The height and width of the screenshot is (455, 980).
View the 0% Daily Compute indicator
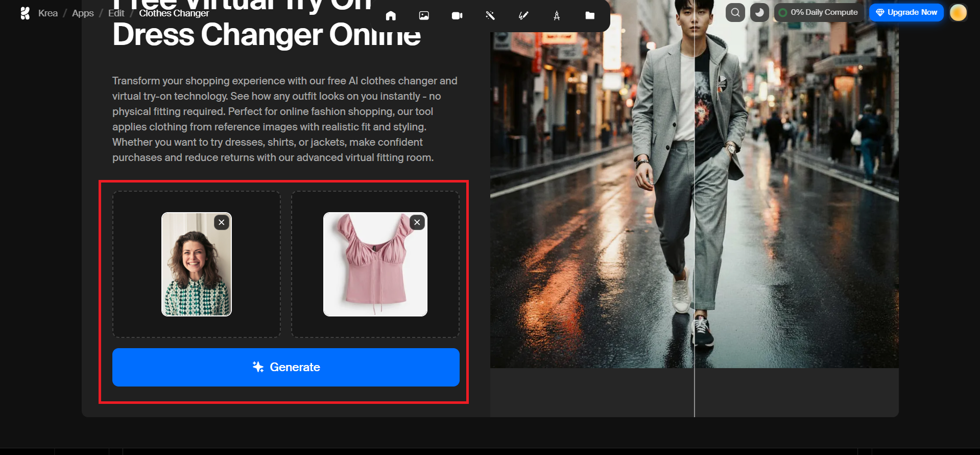click(819, 12)
